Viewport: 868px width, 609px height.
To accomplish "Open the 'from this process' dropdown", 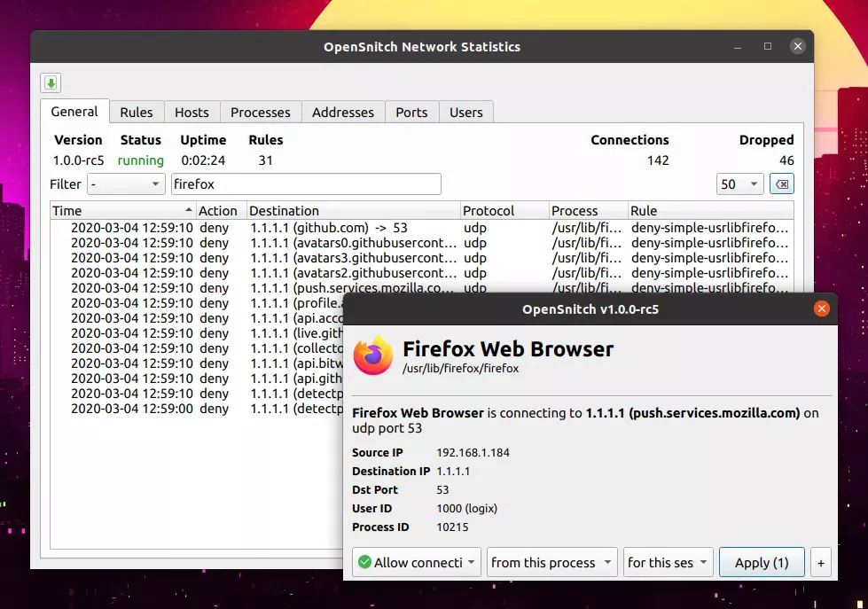I will pyautogui.click(x=551, y=563).
